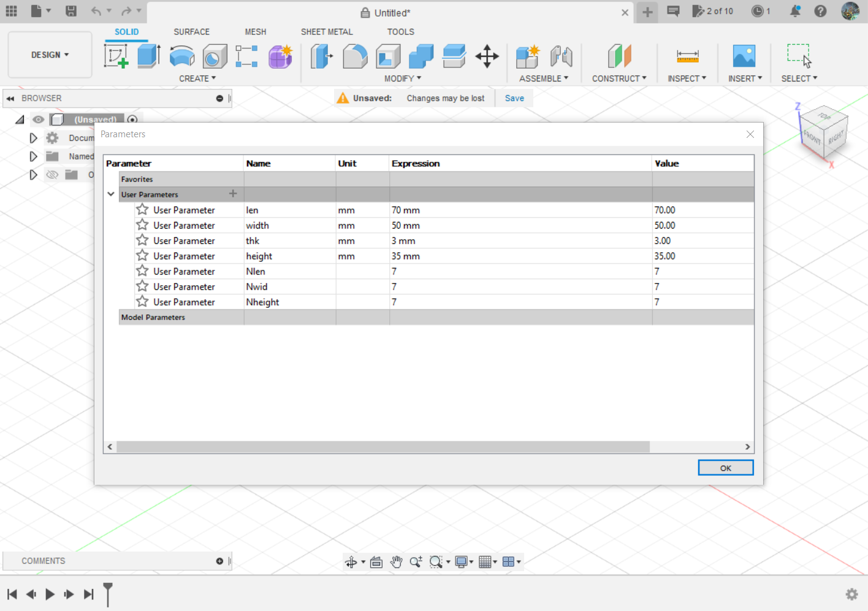The height and width of the screenshot is (611, 868).
Task: Select the Extrude tool
Action: (149, 56)
